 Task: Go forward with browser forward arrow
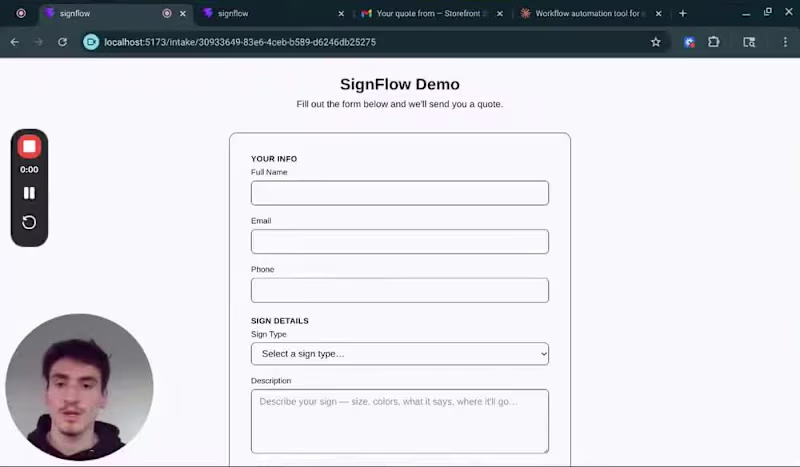pyautogui.click(x=38, y=42)
